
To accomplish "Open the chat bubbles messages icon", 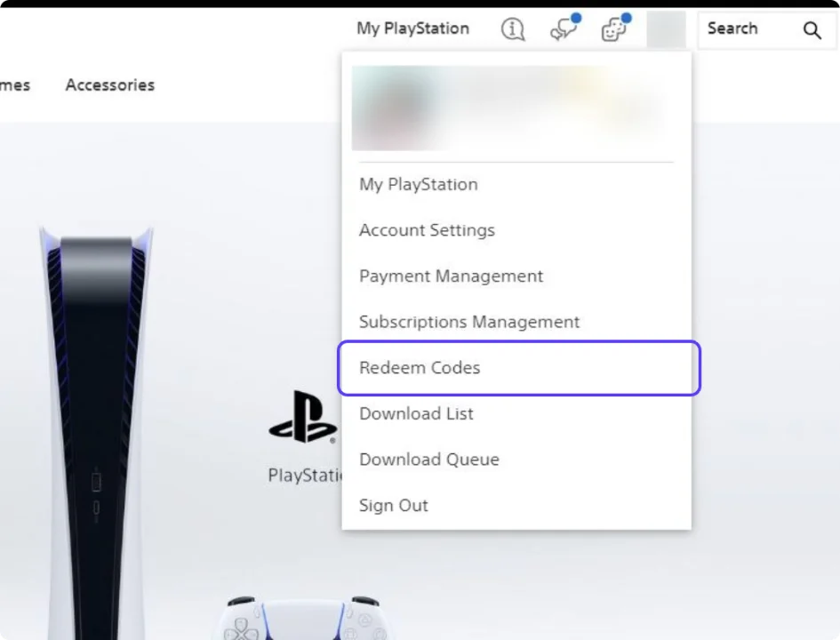I will tap(564, 28).
